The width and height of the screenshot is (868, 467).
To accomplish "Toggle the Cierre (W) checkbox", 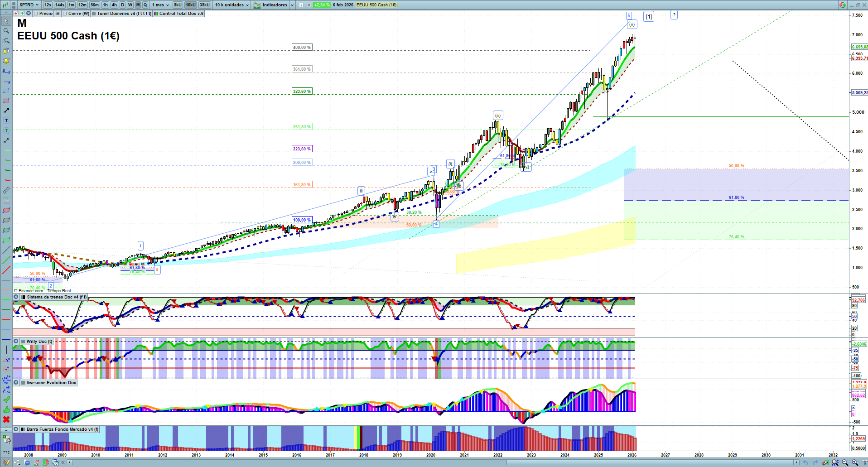I will pos(65,14).
